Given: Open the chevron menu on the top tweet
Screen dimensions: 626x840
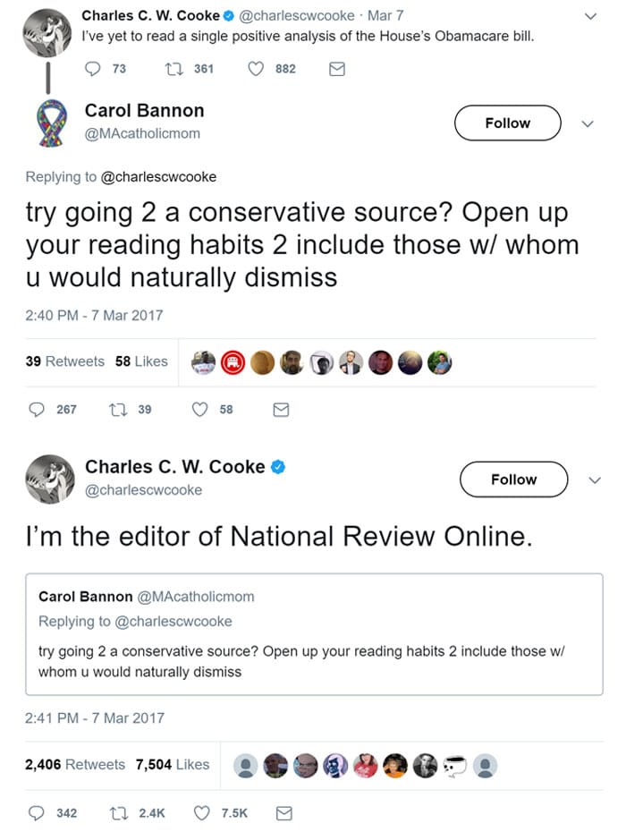Looking at the screenshot, I should 590,17.
